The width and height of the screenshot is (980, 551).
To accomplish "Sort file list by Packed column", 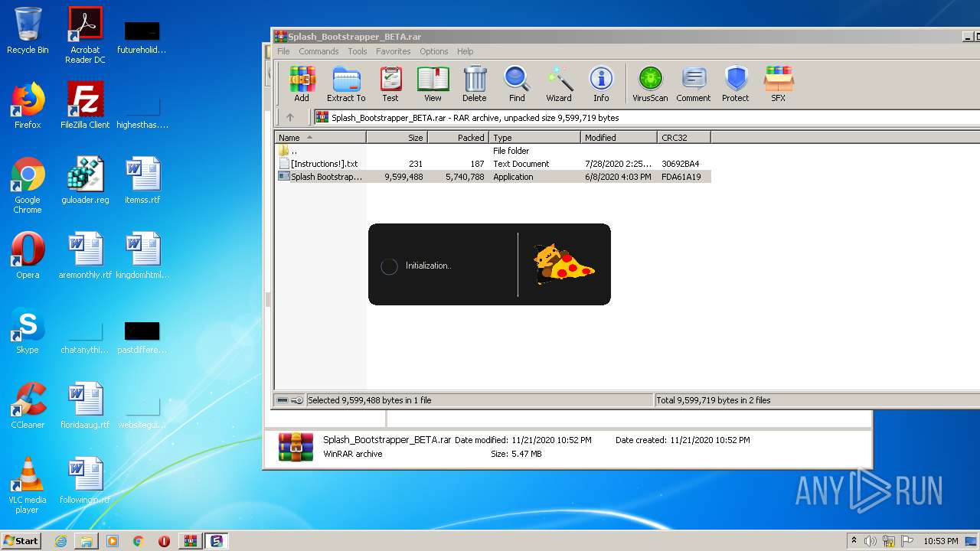I will [458, 138].
